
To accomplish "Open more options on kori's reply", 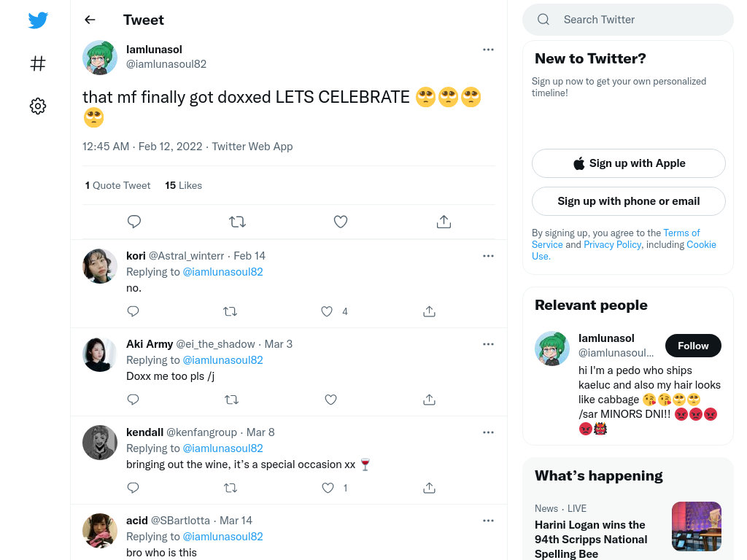I will pyautogui.click(x=488, y=256).
